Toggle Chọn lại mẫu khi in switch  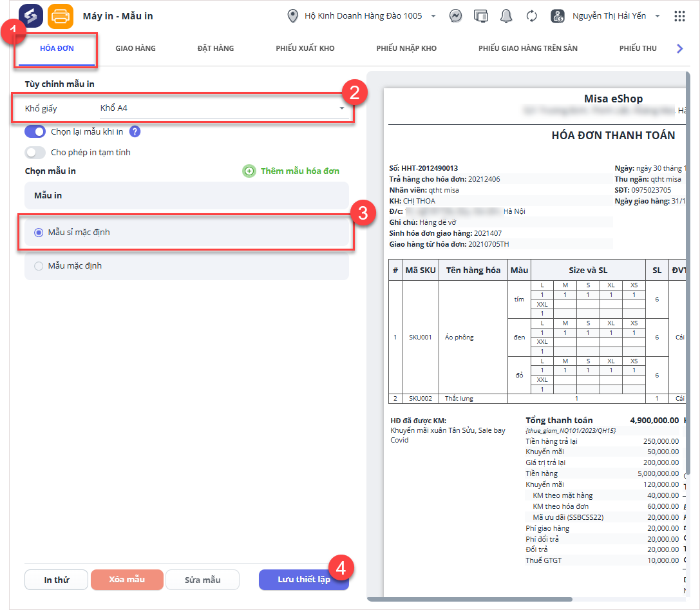(x=35, y=131)
